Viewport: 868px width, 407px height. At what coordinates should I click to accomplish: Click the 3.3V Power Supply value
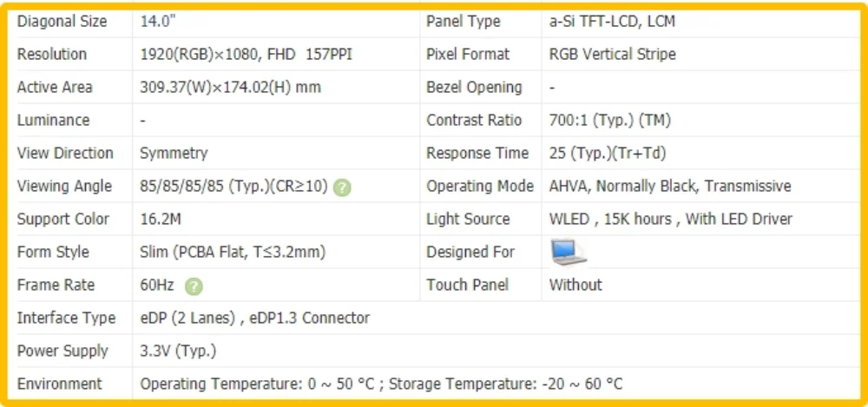(178, 351)
